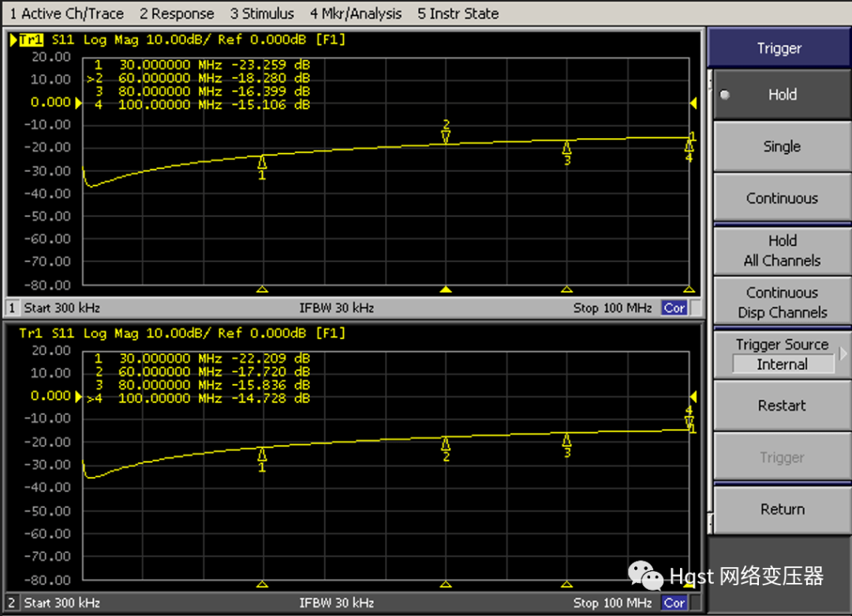Switch trigger mode to Continuous

pyautogui.click(x=781, y=199)
